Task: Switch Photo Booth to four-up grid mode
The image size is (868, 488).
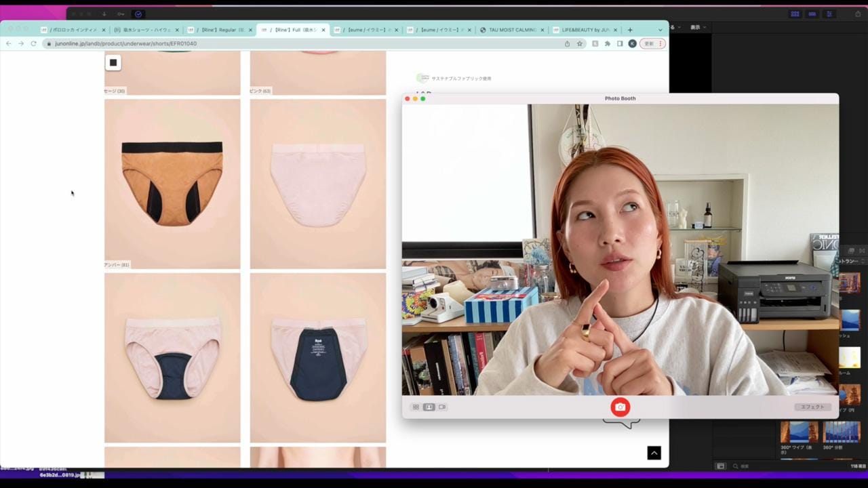Action: [416, 407]
